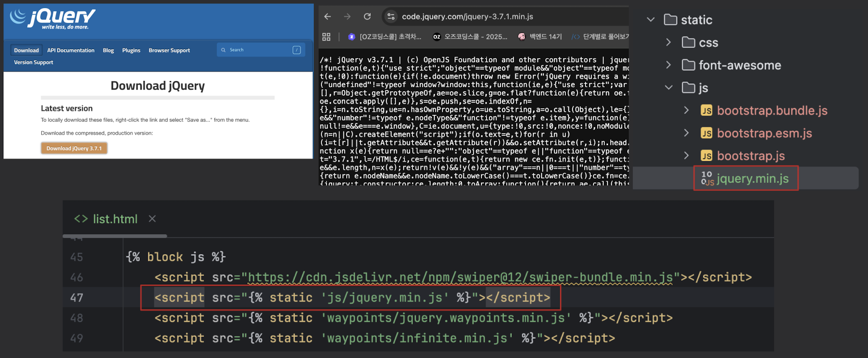Click the jQuery logo
This screenshot has width=868, height=358.
point(53,19)
